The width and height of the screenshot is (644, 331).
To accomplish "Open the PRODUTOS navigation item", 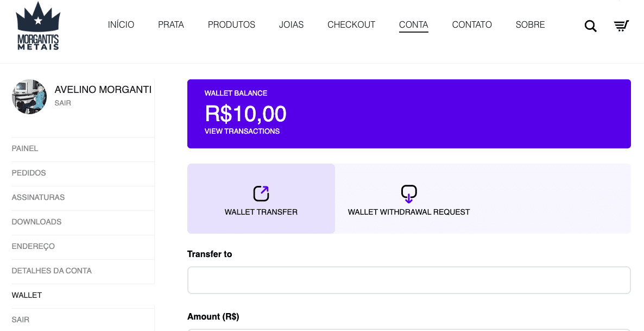I will pos(231,24).
